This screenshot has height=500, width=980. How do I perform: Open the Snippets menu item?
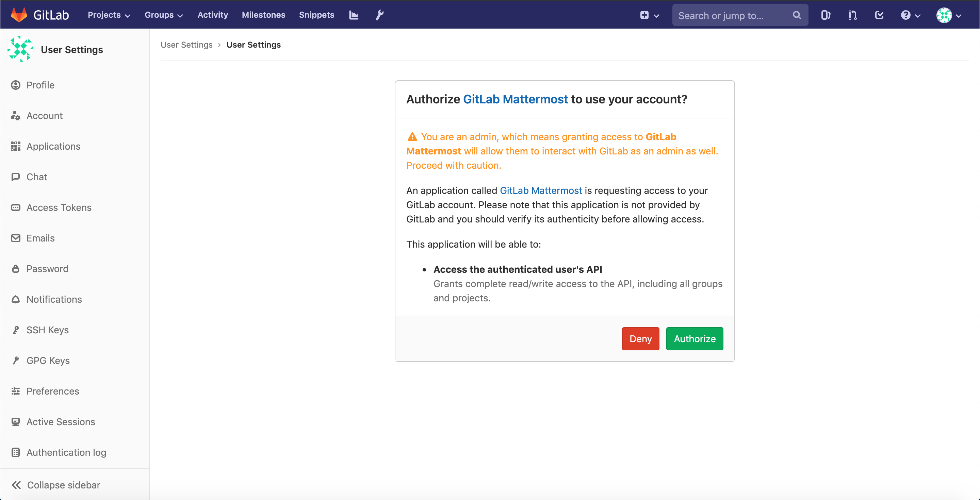pos(316,15)
